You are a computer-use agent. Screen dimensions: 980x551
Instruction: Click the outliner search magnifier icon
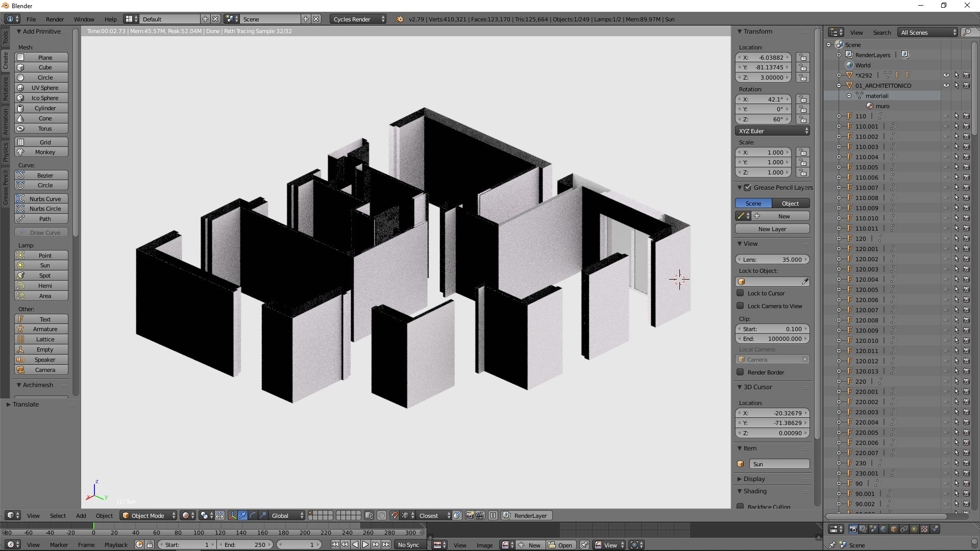[x=967, y=33]
